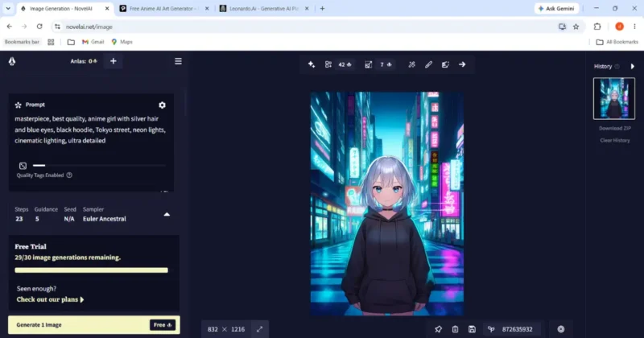
Task: Select the history thumbnail of anime girl
Action: [614, 98]
